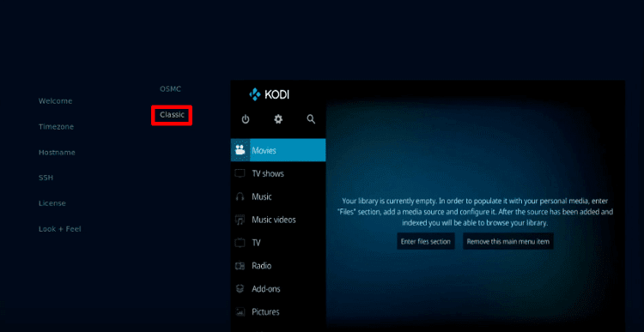This screenshot has width=644, height=332.
Task: Open the Music label in the Kodi menu
Action: tap(262, 196)
